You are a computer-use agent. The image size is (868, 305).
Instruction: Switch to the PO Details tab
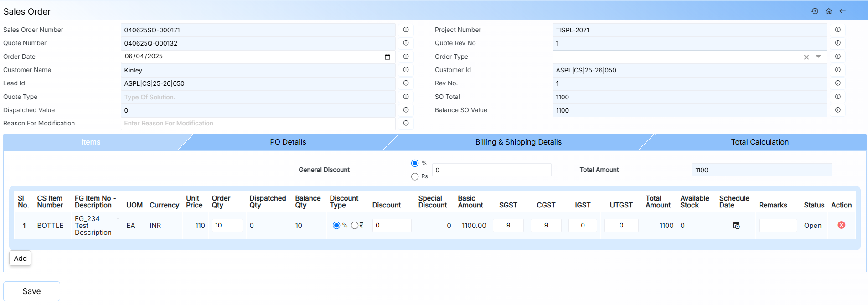tap(288, 142)
